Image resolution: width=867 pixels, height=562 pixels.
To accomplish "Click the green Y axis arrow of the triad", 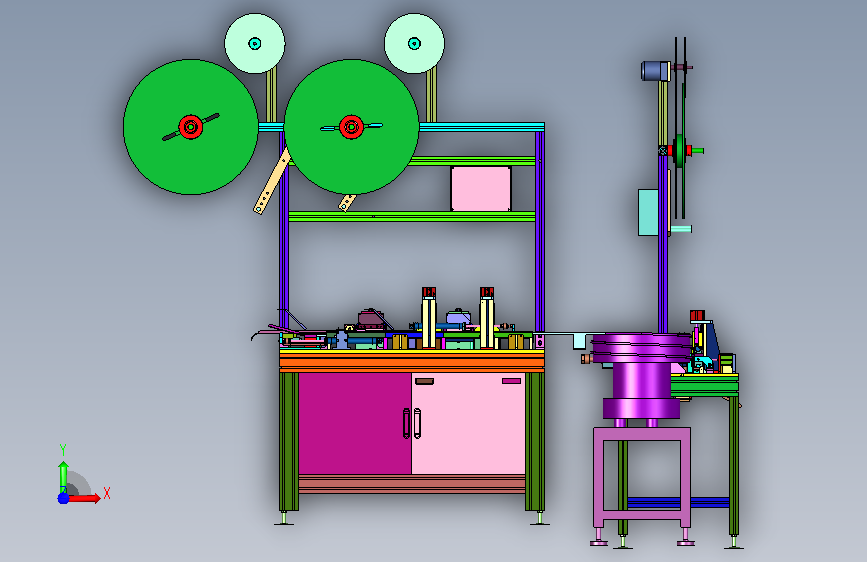I will (x=63, y=476).
